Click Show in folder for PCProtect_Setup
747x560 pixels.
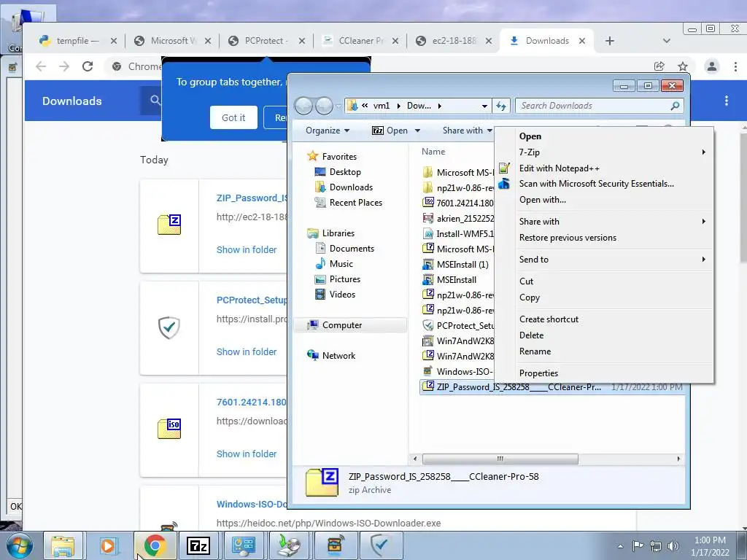(x=247, y=352)
